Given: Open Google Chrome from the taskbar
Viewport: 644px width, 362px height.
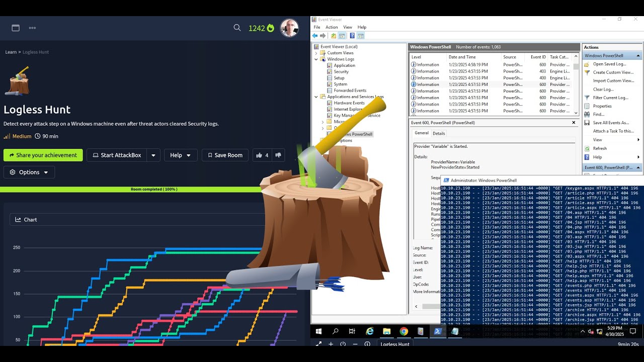Looking at the screenshot, I should tap(404, 331).
